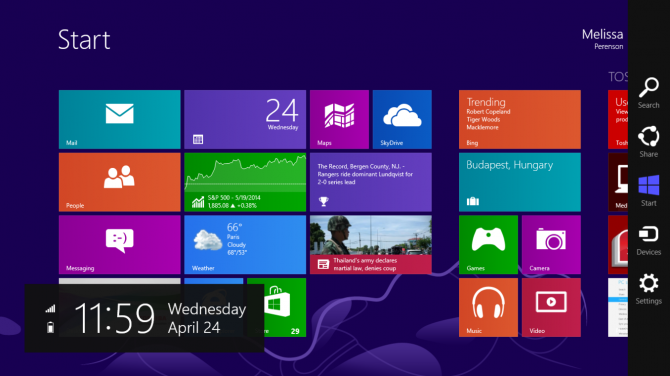Open the Travel tile for Budapest, Hungary
This screenshot has height=376, width=670.
click(x=520, y=182)
